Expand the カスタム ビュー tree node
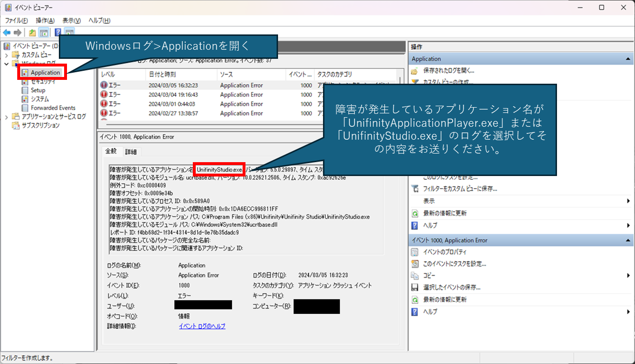 pos(6,55)
